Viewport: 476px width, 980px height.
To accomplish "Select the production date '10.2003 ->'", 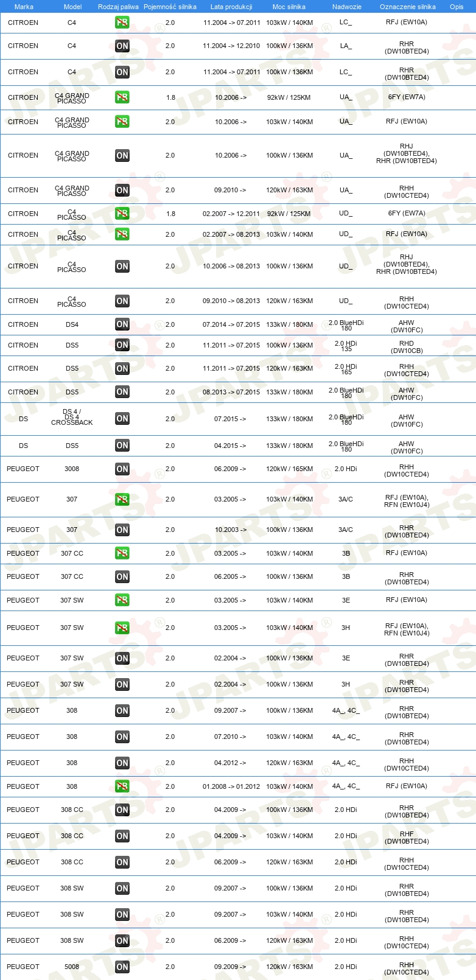I will pos(231,530).
